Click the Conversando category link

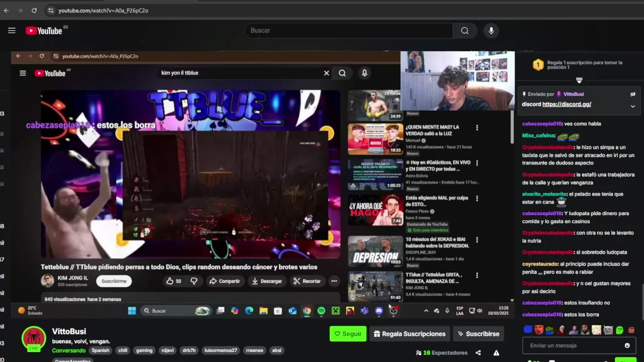tap(68, 350)
